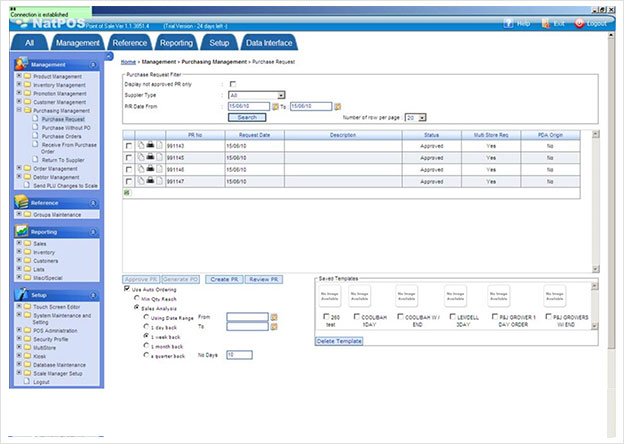
Task: Check the row checkbox for PR 991143
Action: click(129, 146)
